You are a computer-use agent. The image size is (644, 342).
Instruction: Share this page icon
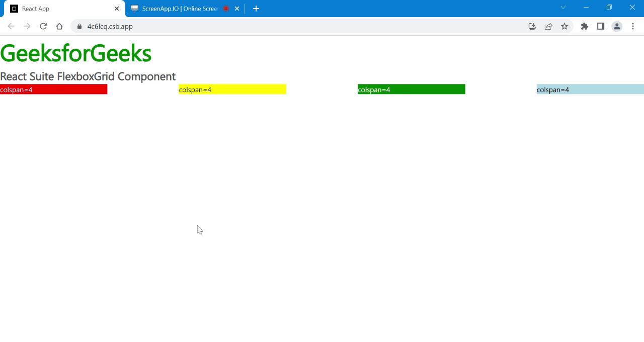(548, 26)
